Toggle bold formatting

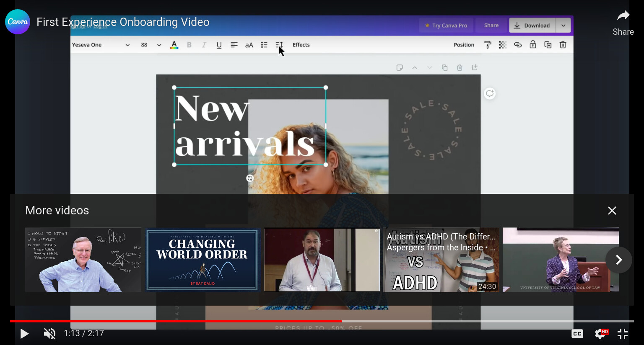[x=189, y=45]
